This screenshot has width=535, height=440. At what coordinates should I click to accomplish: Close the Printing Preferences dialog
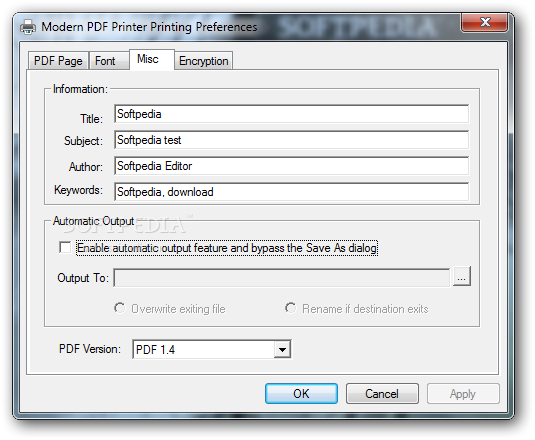pos(484,23)
